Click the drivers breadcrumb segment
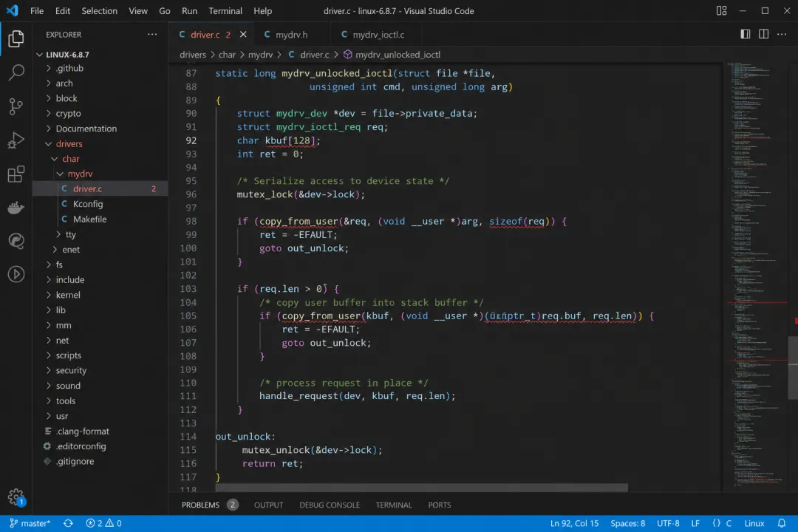Image resolution: width=798 pixels, height=532 pixels. pos(193,55)
